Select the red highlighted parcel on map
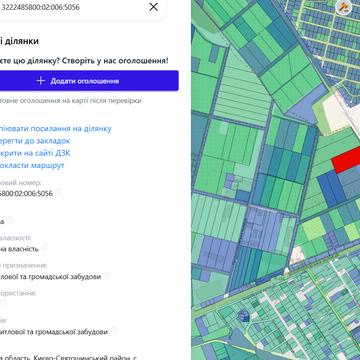The height and width of the screenshot is (360, 360). click(x=347, y=161)
